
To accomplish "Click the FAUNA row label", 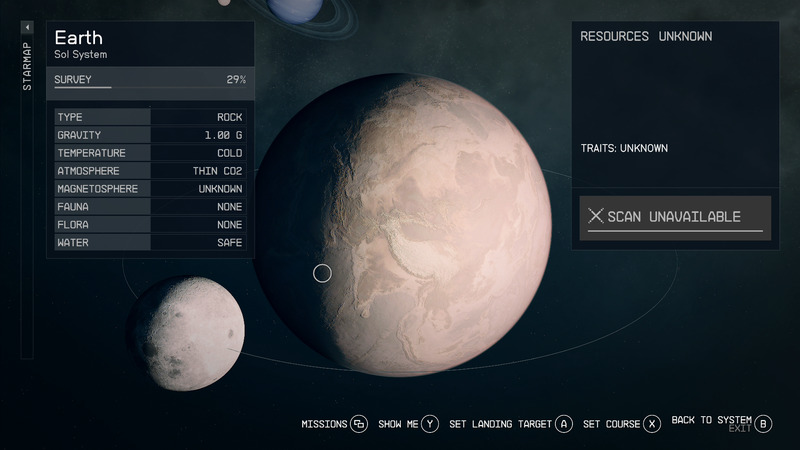I will 73,207.
